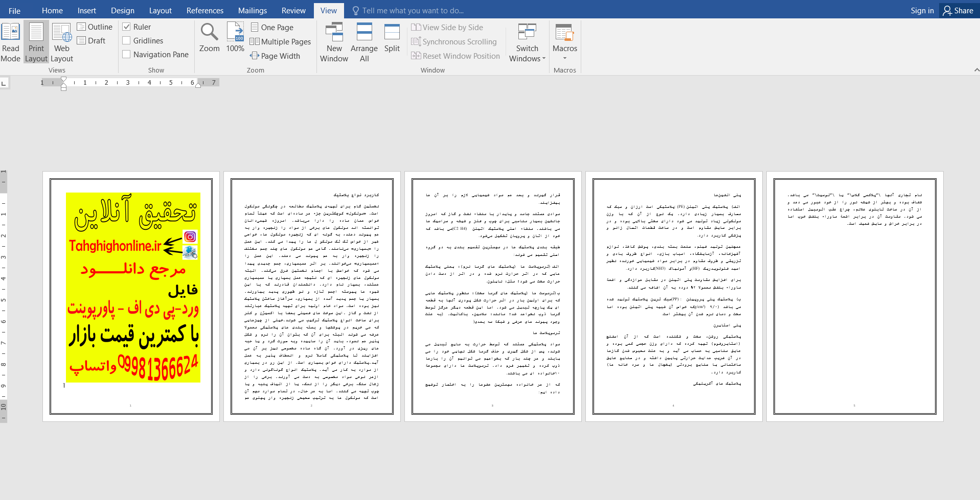Click the third page of the document
Viewport: 980px width, 500px height.
493,296
